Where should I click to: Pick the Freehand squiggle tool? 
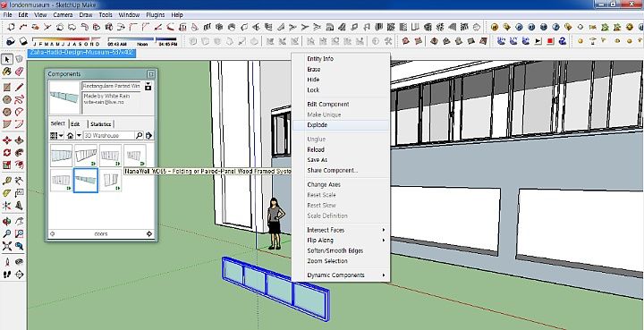(x=20, y=99)
